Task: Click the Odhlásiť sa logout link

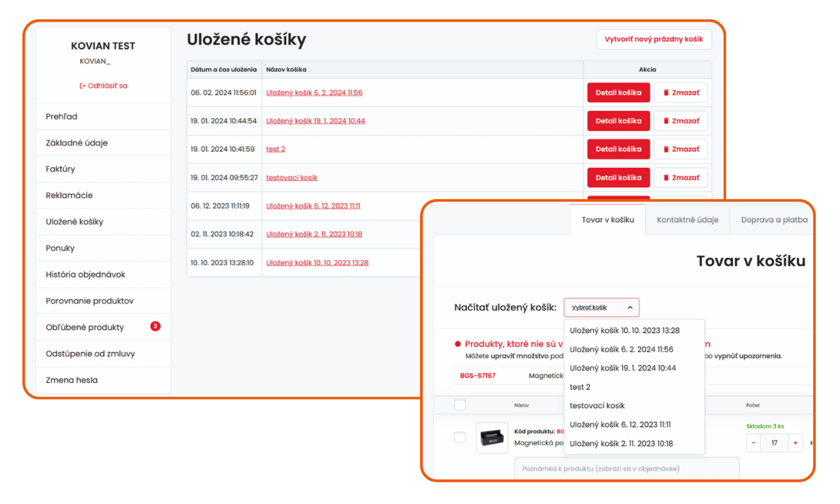Action: point(103,86)
